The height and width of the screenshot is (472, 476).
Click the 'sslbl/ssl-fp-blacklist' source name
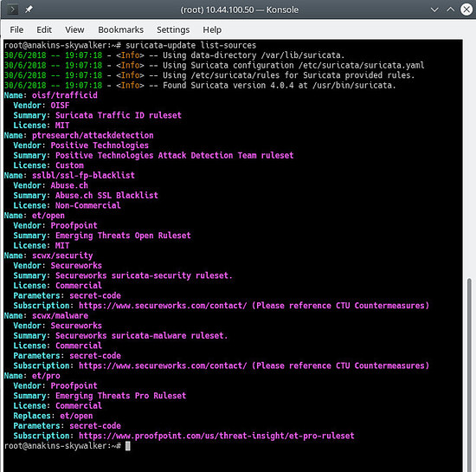[83, 176]
